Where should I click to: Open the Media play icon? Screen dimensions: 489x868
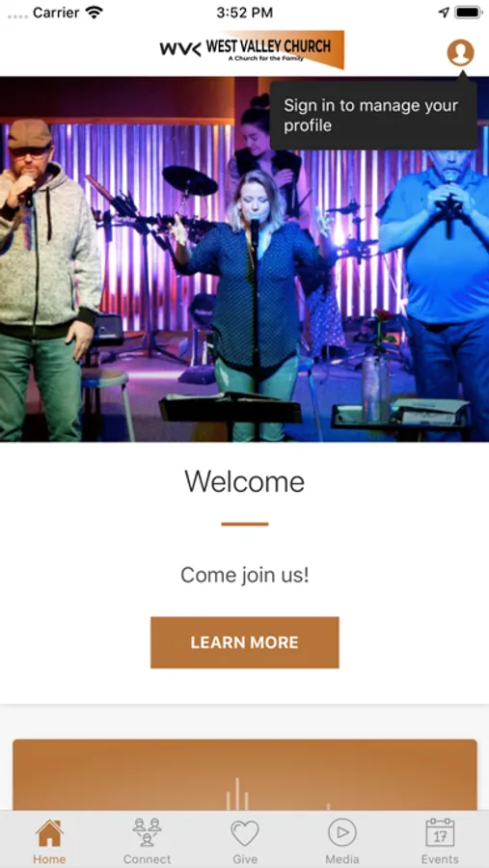point(342,832)
